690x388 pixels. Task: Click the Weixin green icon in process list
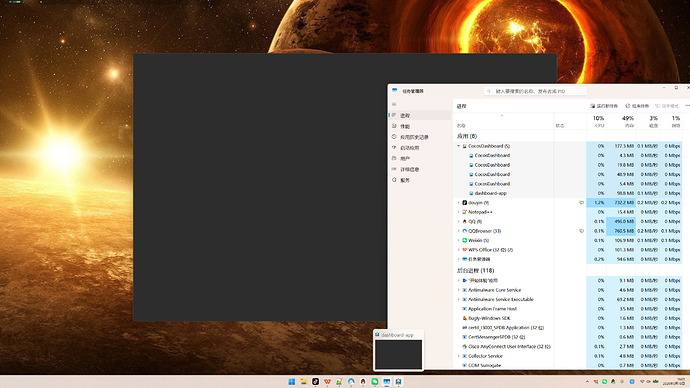pyautogui.click(x=464, y=241)
